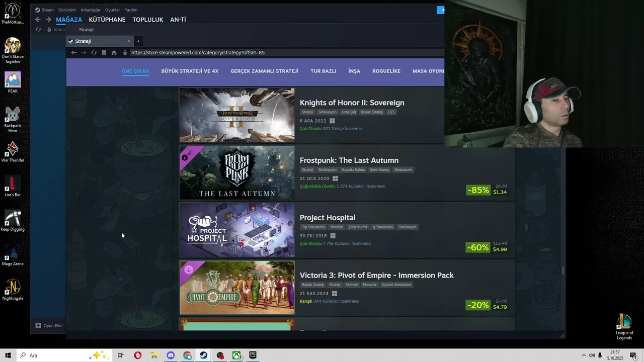Open Victoria 3: Pivot of Empire title
The width and height of the screenshot is (644, 362).
click(377, 275)
